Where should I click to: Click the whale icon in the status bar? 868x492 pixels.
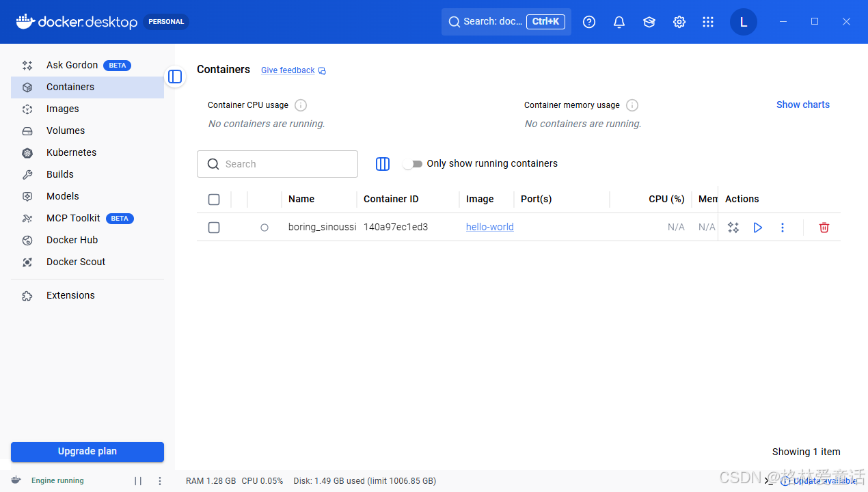(x=16, y=480)
